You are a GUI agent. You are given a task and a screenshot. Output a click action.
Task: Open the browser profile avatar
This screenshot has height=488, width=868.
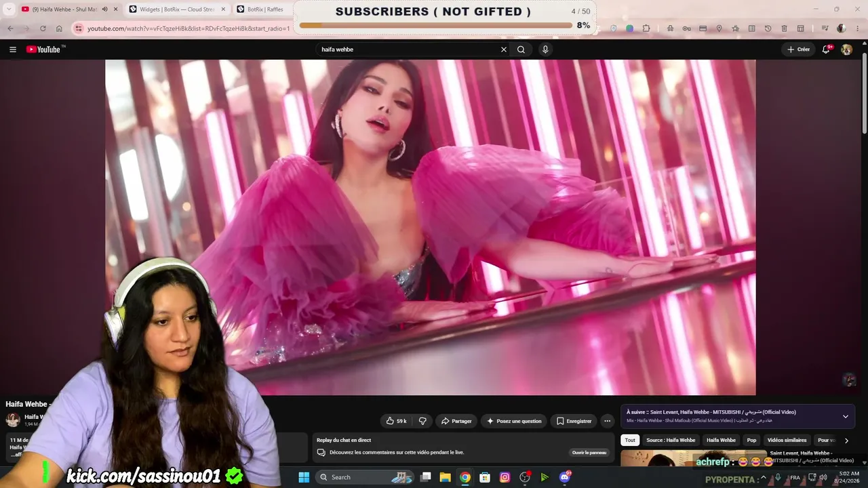point(841,28)
